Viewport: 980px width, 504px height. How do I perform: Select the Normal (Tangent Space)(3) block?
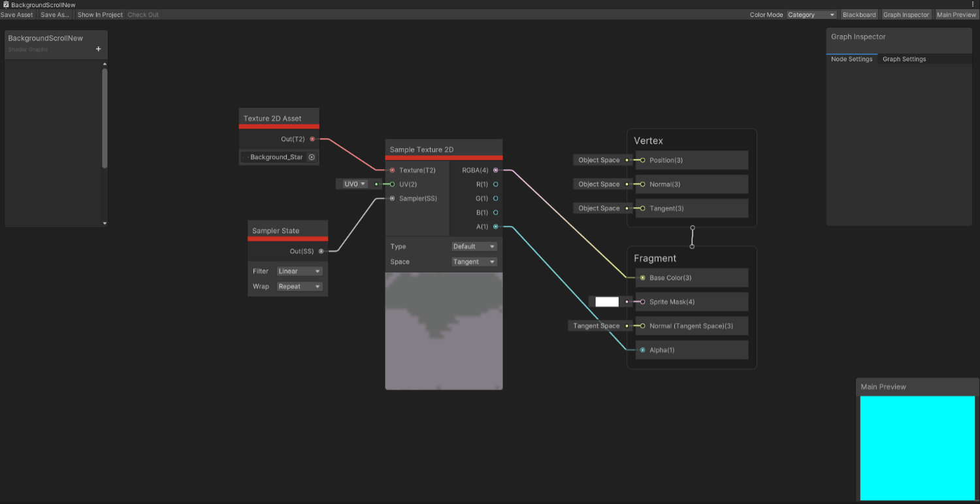click(x=692, y=326)
